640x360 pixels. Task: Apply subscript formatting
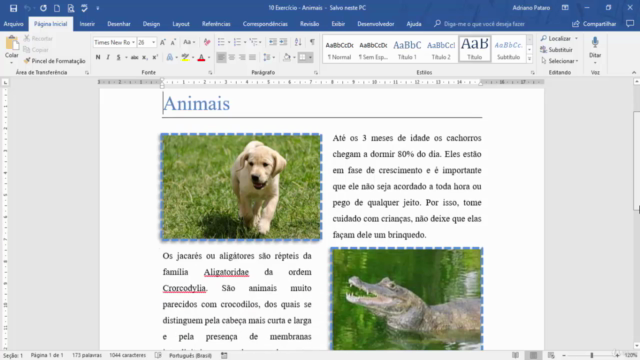click(x=144, y=58)
